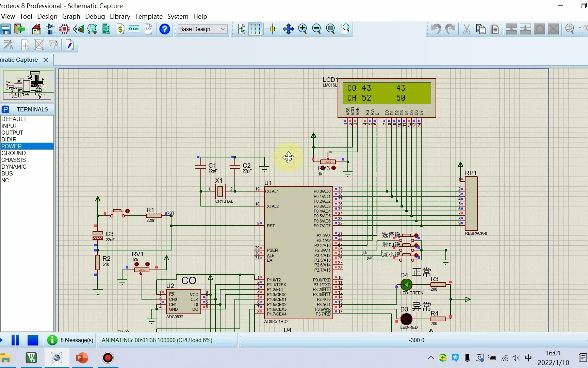The image size is (588, 368).
Task: Open the PCB Layout chip icon
Action: [x=64, y=29]
